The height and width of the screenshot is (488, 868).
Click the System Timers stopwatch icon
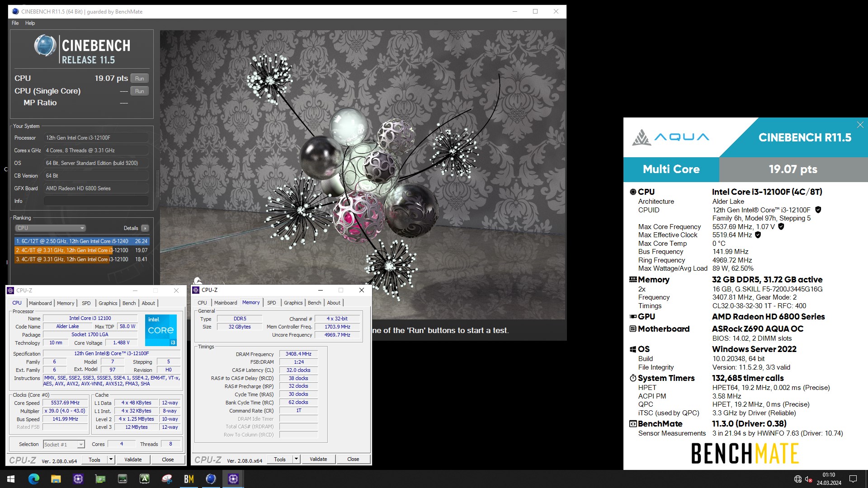[x=633, y=378]
